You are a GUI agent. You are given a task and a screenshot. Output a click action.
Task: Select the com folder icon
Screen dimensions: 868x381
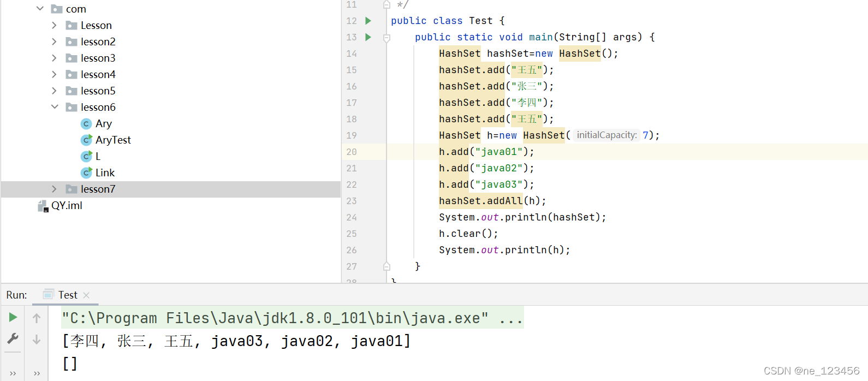[57, 9]
